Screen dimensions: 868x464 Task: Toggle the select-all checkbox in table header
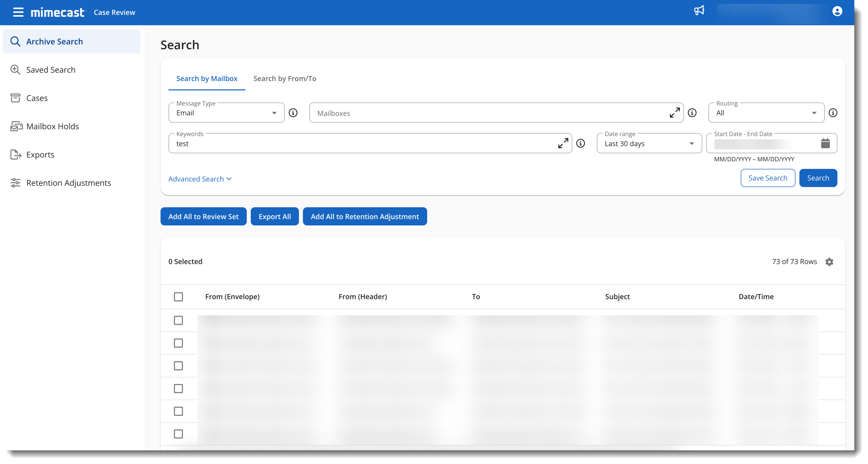coord(178,297)
